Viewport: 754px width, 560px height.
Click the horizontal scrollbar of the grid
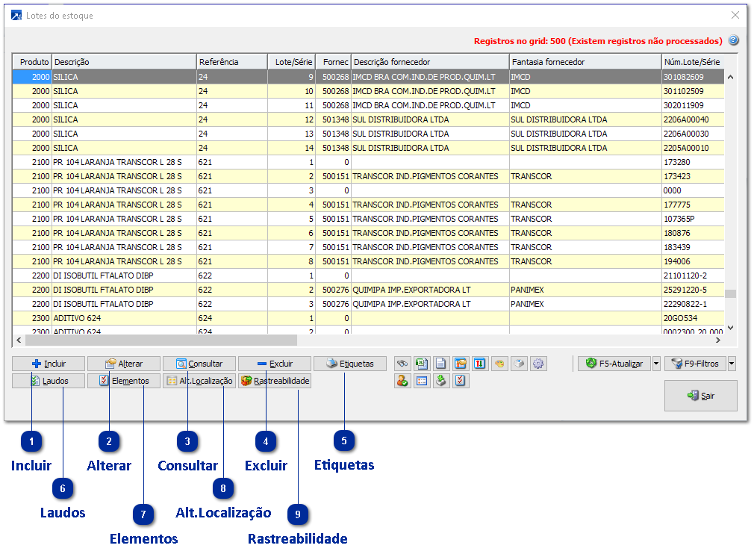[x=161, y=340]
